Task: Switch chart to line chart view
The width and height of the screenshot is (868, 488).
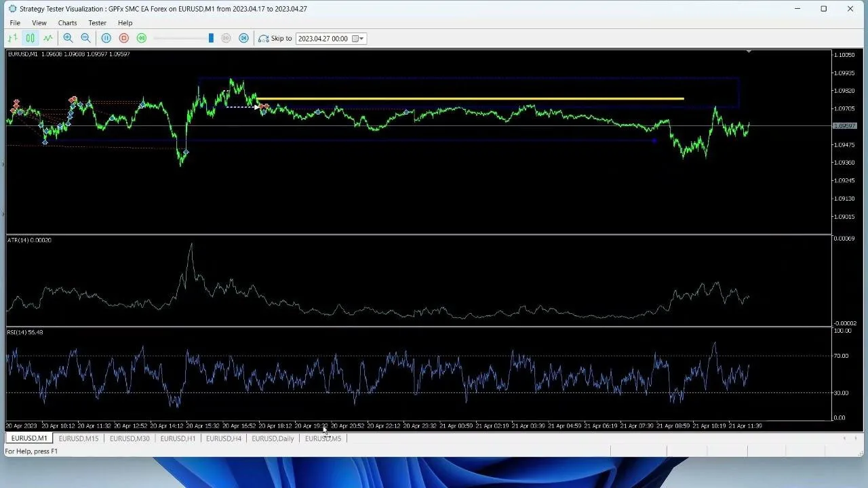Action: [48, 39]
